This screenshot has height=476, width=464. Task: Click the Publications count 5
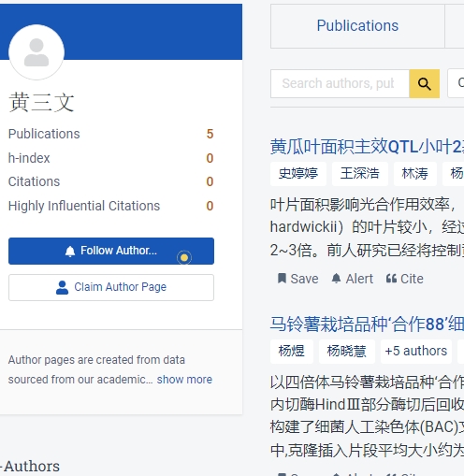pos(210,134)
